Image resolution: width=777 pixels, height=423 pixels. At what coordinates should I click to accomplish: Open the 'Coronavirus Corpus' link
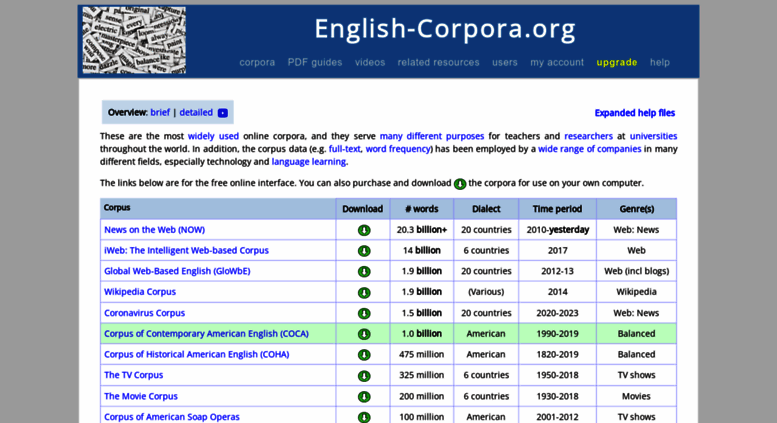(x=144, y=313)
